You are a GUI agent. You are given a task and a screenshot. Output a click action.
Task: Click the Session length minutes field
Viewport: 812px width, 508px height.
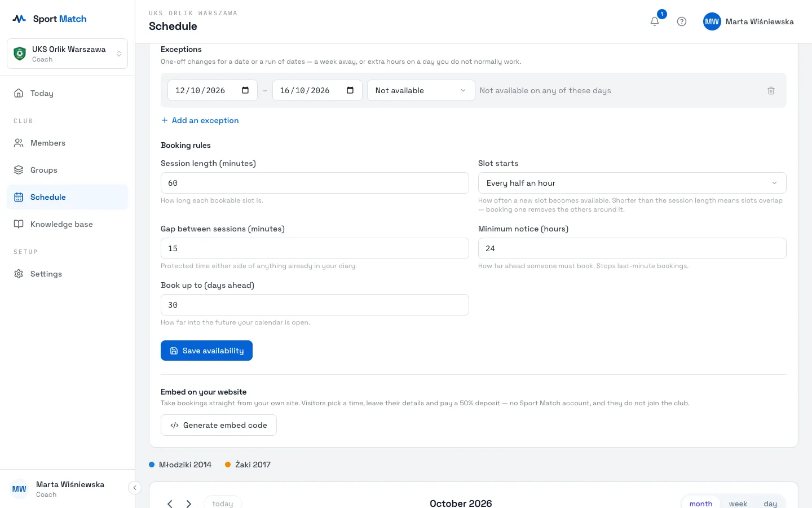point(315,183)
